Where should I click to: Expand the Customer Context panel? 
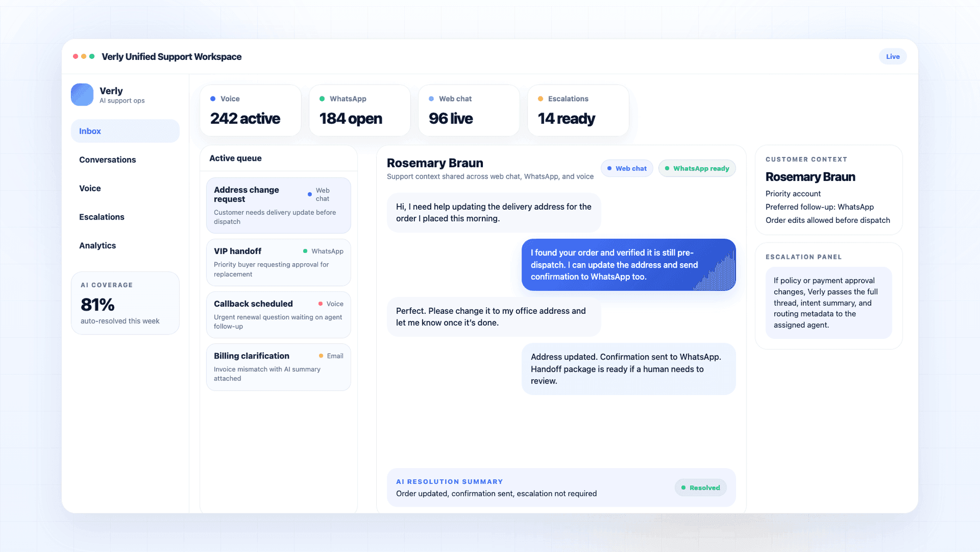(806, 159)
